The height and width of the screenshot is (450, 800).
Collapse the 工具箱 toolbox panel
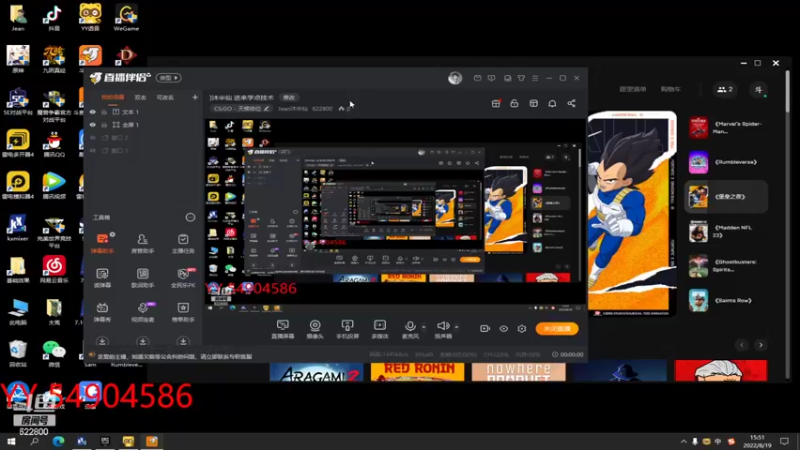click(x=190, y=217)
